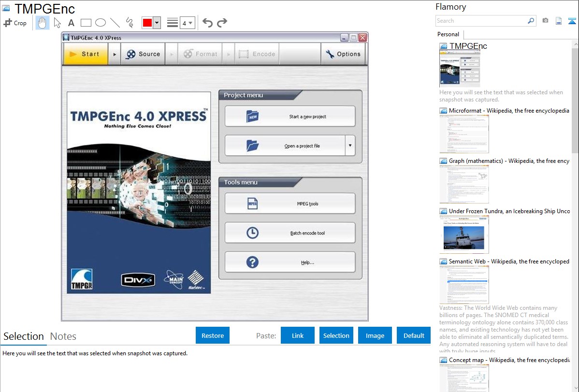Select the freehand scribble tool

coord(130,23)
